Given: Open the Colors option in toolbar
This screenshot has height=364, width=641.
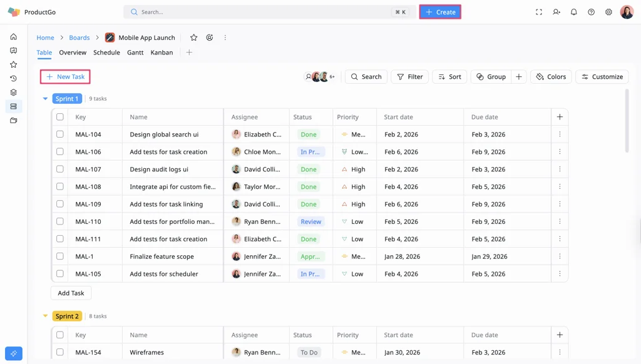Looking at the screenshot, I should tap(551, 77).
